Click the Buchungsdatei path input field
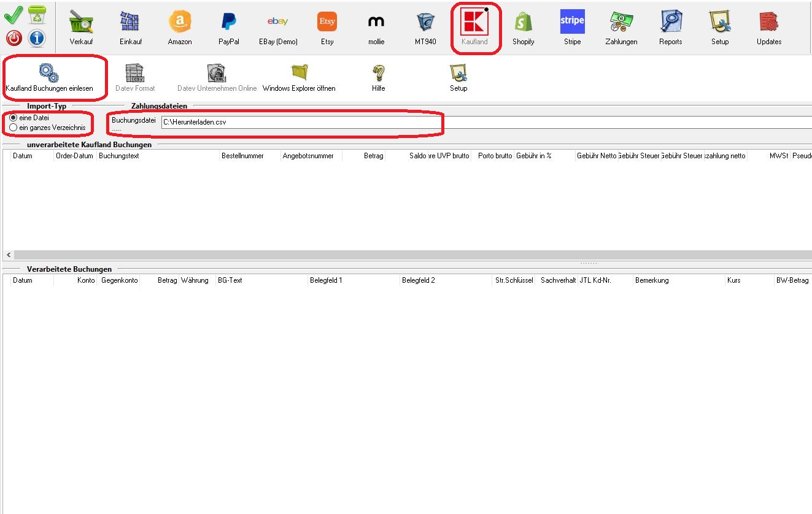 tap(301, 123)
